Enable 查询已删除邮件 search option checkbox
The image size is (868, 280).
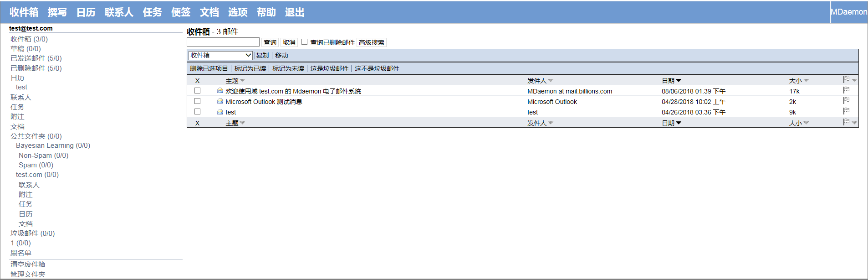[305, 42]
